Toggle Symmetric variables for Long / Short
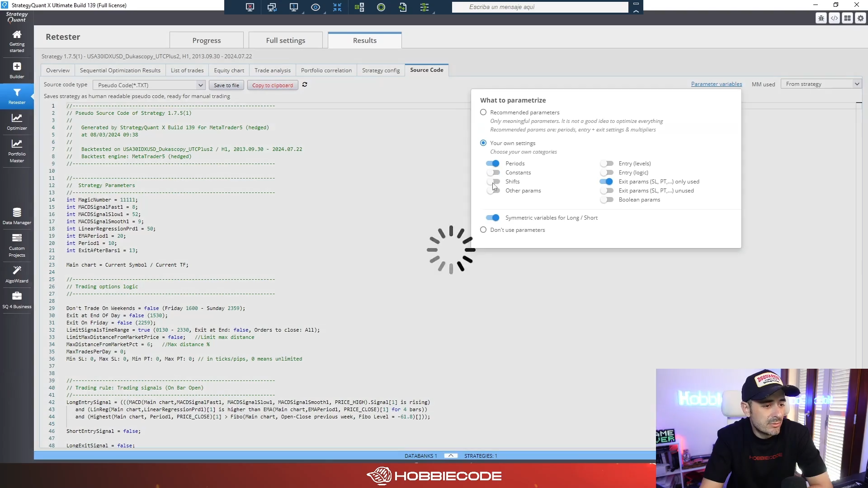The image size is (868, 488). point(493,218)
